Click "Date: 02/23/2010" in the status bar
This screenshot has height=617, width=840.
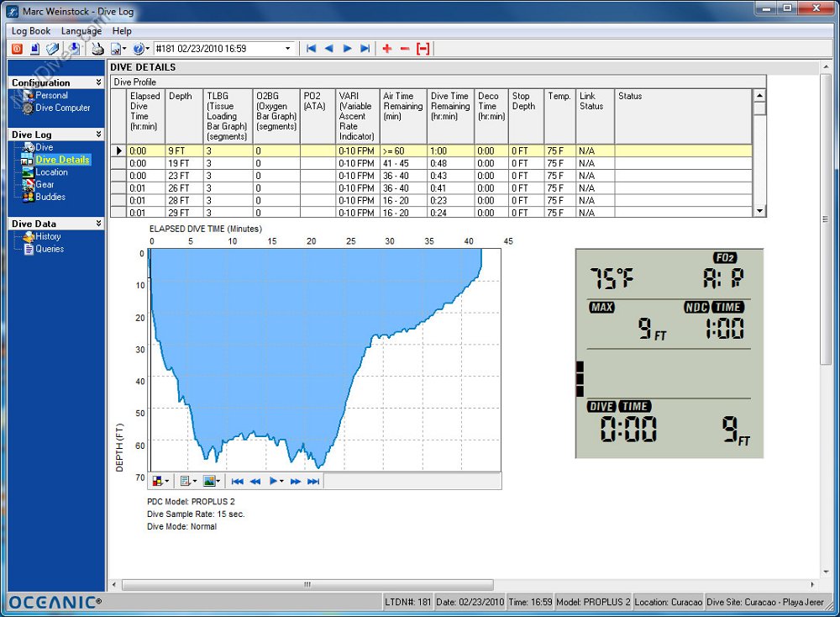pos(470,602)
